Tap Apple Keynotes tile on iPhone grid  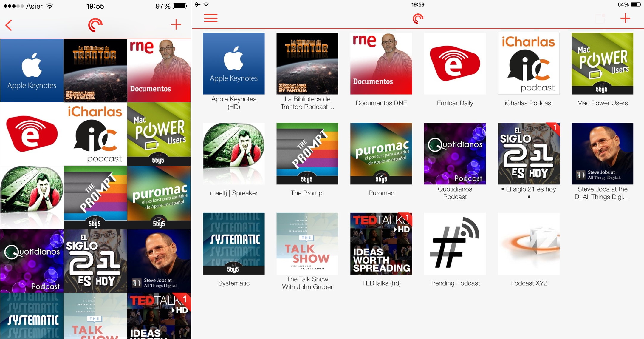click(x=32, y=70)
